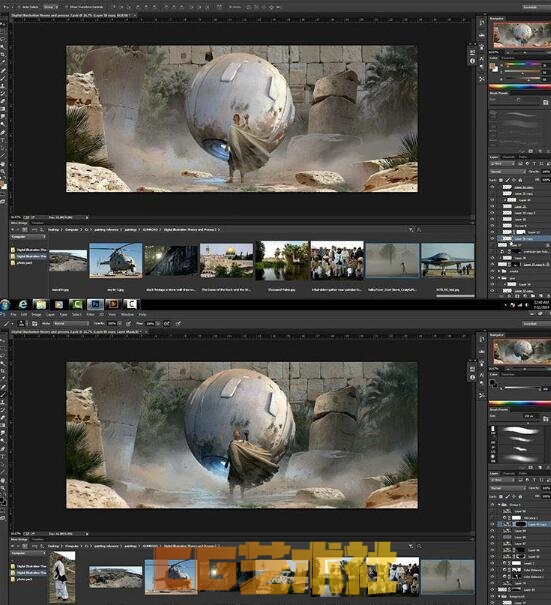Switch to Paths tab in upper window
Screen dimensions: 551x605
[522, 157]
